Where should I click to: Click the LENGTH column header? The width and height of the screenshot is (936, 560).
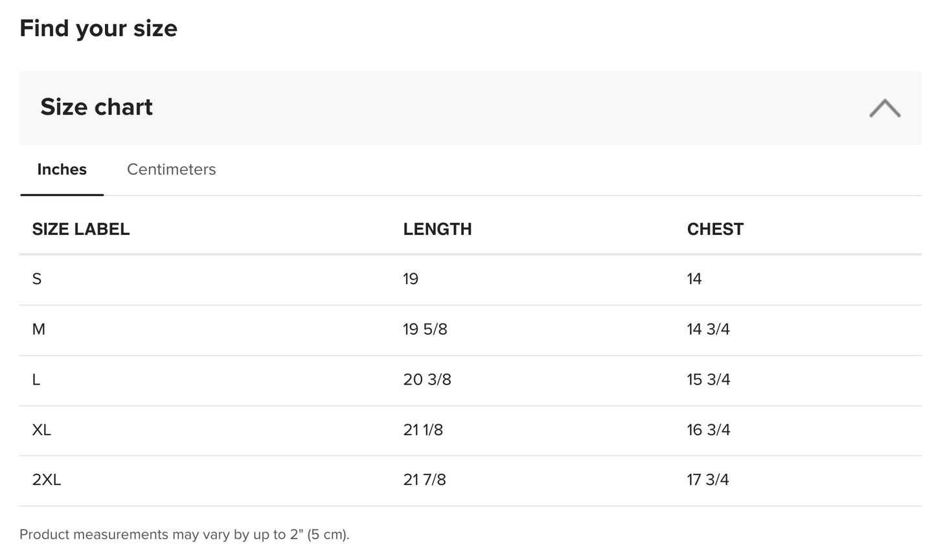pyautogui.click(x=437, y=229)
